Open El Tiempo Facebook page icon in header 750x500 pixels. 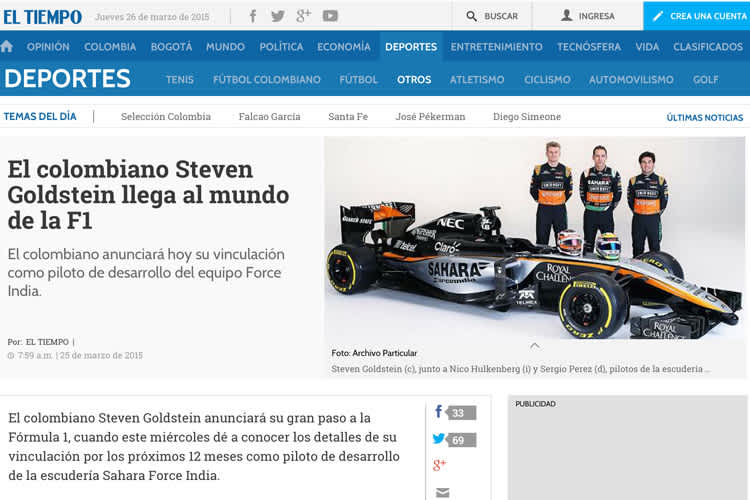pyautogui.click(x=253, y=16)
